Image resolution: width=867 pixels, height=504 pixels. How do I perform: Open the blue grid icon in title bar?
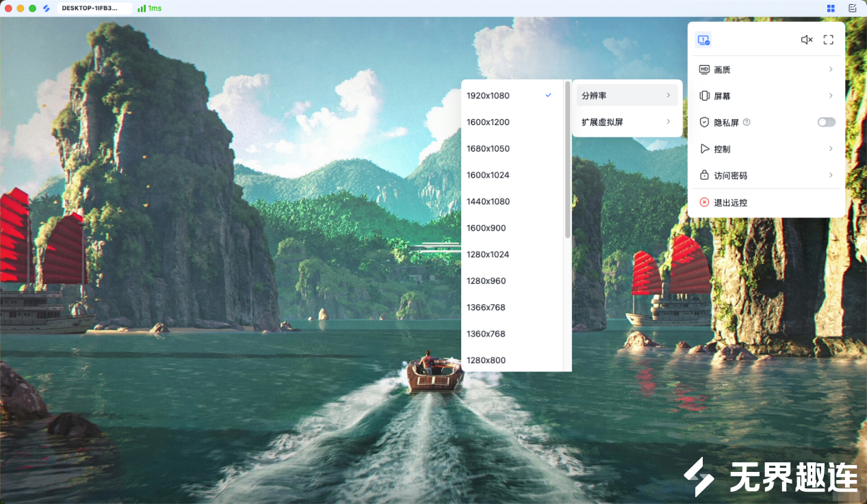831,8
